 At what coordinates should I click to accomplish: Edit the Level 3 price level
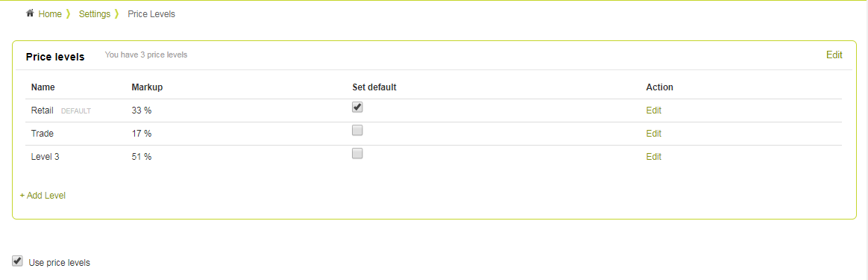(x=654, y=157)
